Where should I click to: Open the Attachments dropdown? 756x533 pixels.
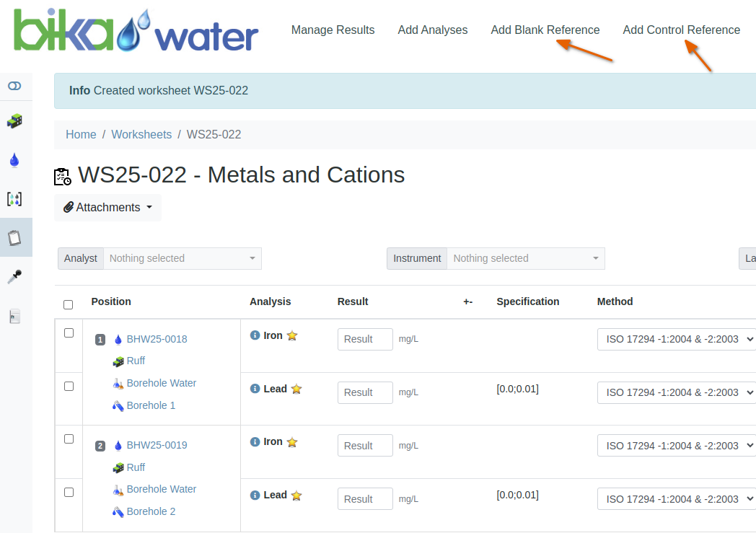click(107, 207)
